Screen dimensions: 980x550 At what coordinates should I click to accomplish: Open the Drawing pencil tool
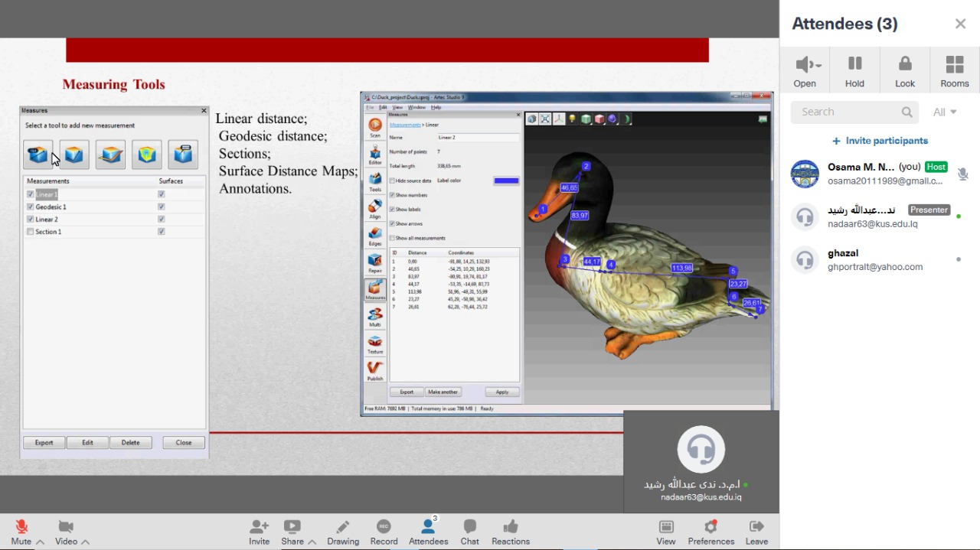[343, 527]
